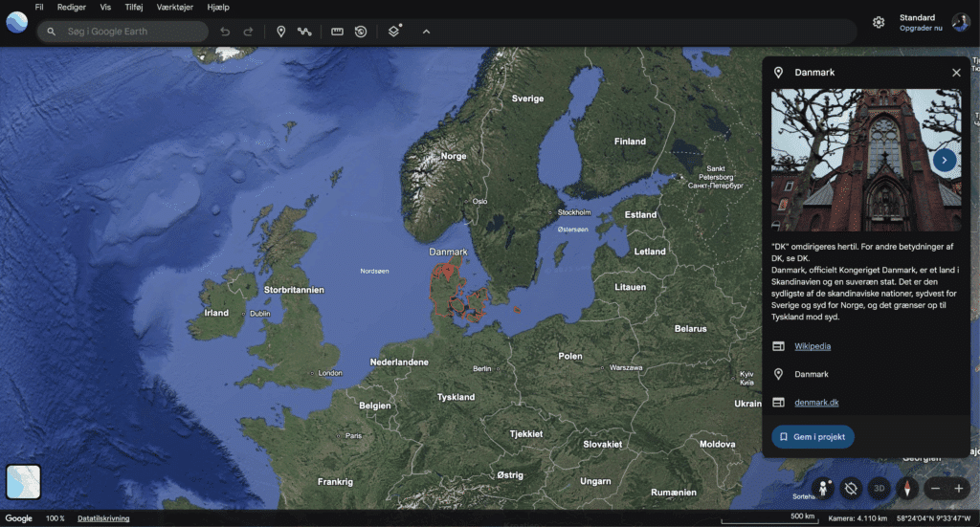Click the 100 % loading status text

55,518
